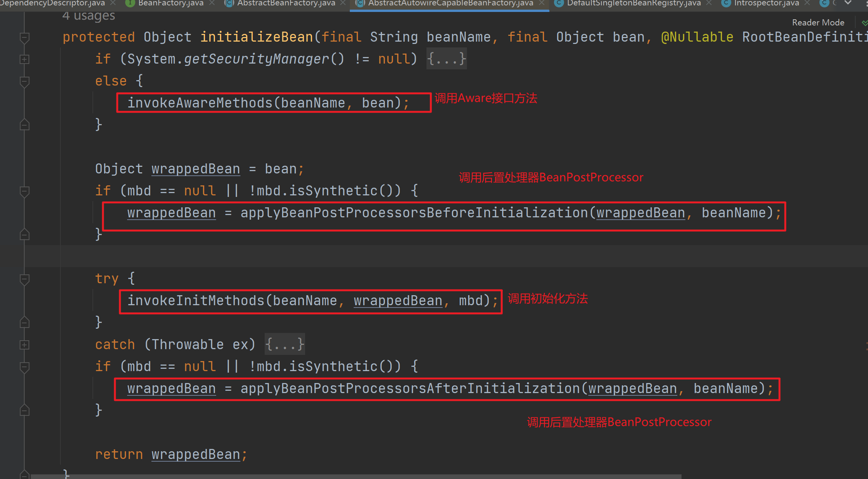The height and width of the screenshot is (479, 868).
Task: Click Introspector.java class icon
Action: point(726,3)
